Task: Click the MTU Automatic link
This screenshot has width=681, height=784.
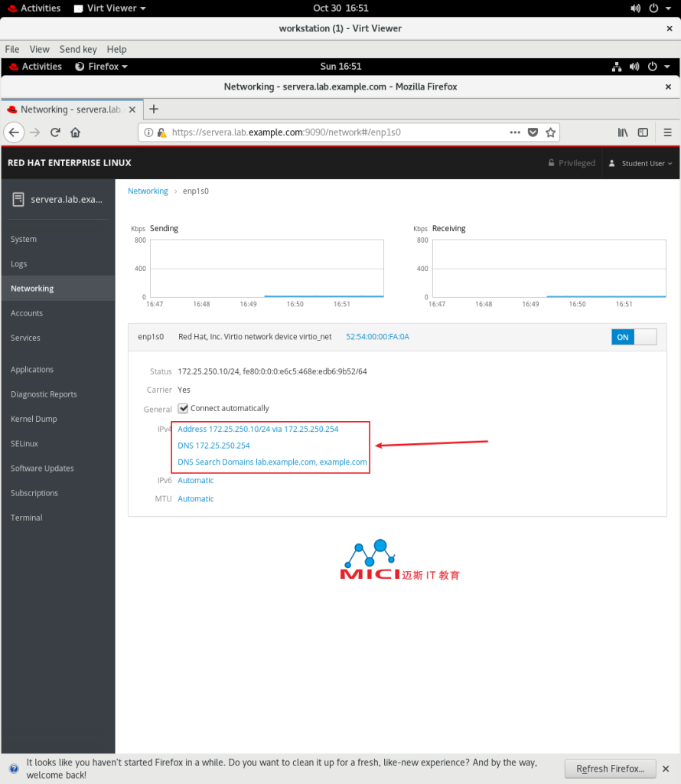Action: (196, 499)
